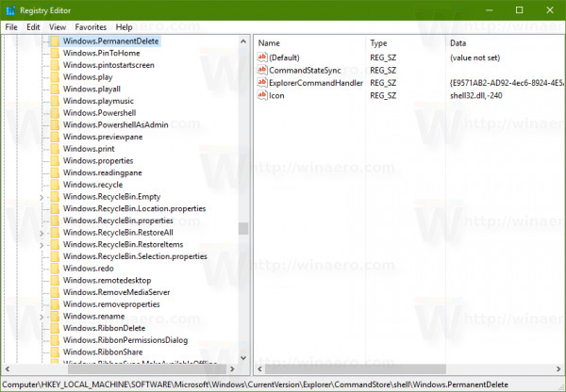
Task: Maximize the Registry Editor window
Action: [x=519, y=10]
